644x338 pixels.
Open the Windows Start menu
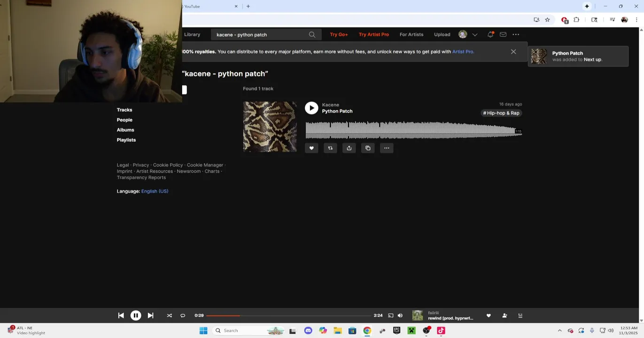pos(203,330)
